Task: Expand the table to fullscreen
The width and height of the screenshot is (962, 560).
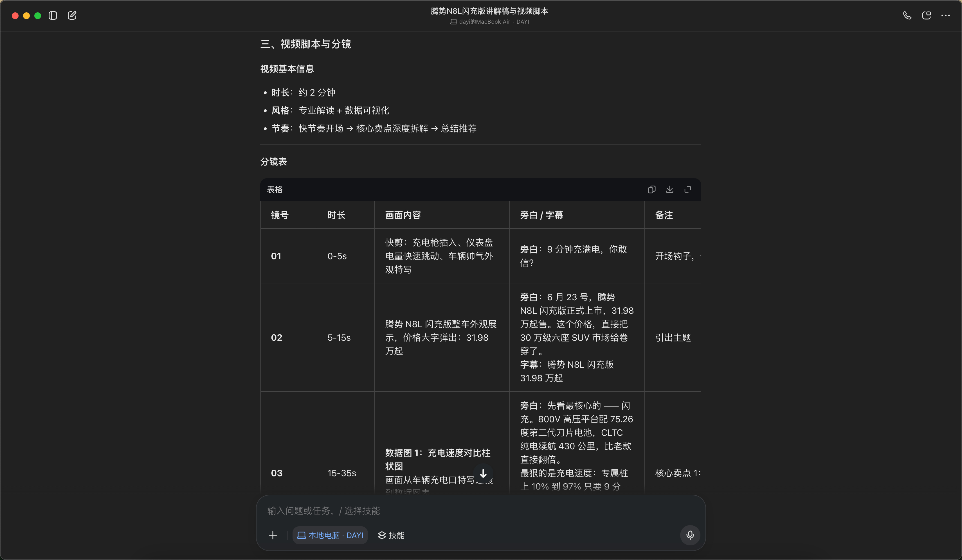Action: [x=687, y=189]
